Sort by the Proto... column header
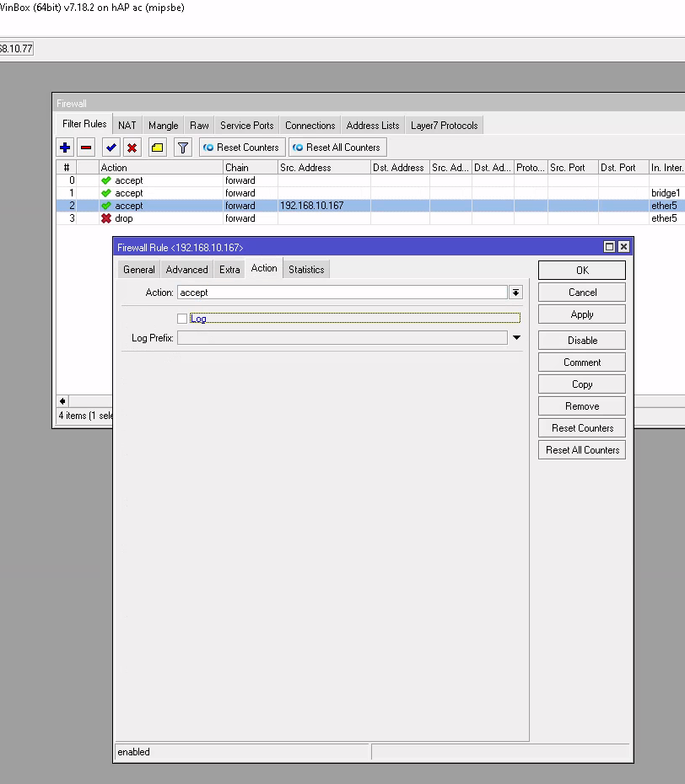Image resolution: width=685 pixels, height=784 pixels. pos(531,168)
